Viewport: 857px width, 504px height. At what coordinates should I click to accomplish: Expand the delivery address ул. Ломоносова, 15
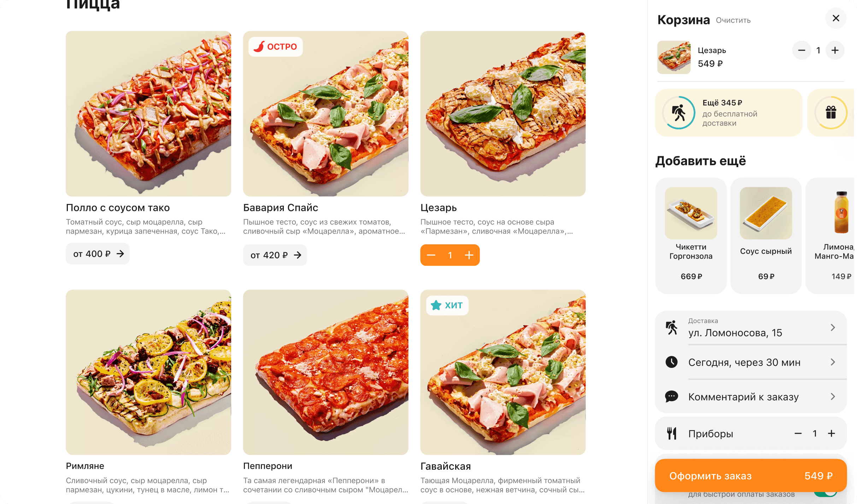pyautogui.click(x=751, y=328)
